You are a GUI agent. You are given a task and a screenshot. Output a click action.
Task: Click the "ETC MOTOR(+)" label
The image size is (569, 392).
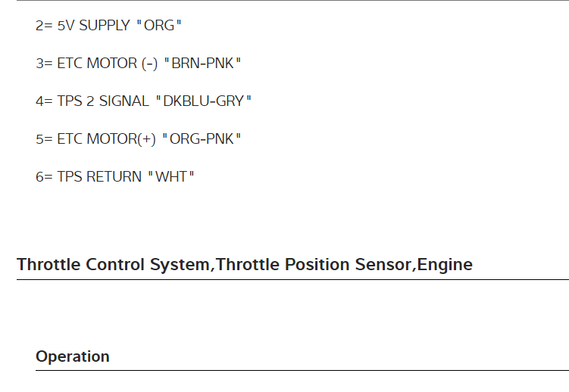coord(106,139)
